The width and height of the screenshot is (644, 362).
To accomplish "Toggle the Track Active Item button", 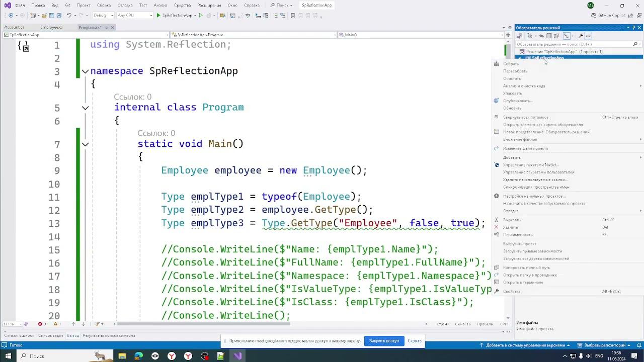I will (x=567, y=36).
